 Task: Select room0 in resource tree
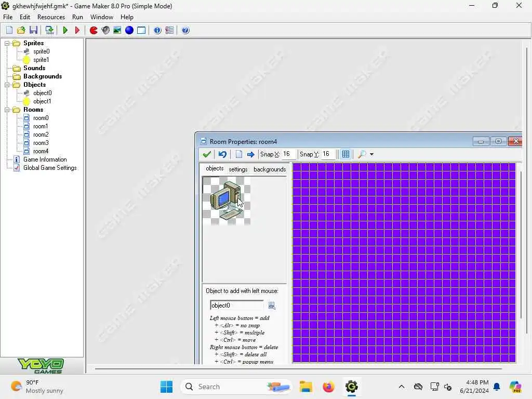[x=41, y=118]
